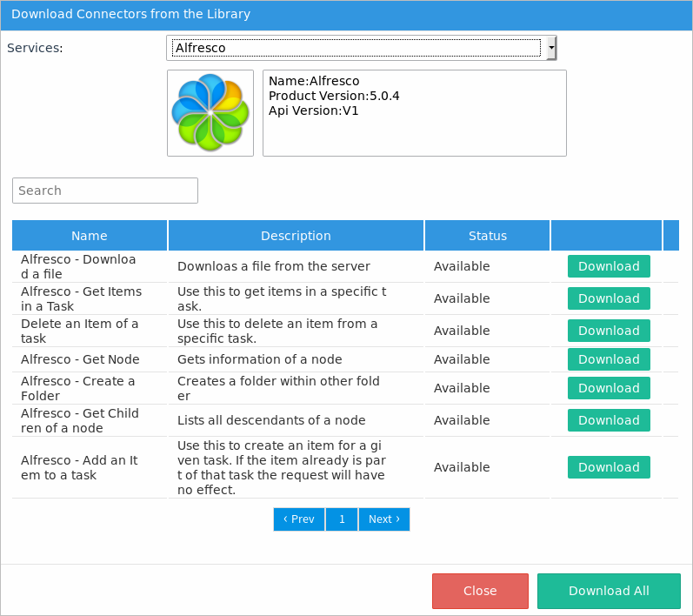This screenshot has width=693, height=616.
Task: Download the 'Get Children of a node' connector
Action: [x=609, y=420]
